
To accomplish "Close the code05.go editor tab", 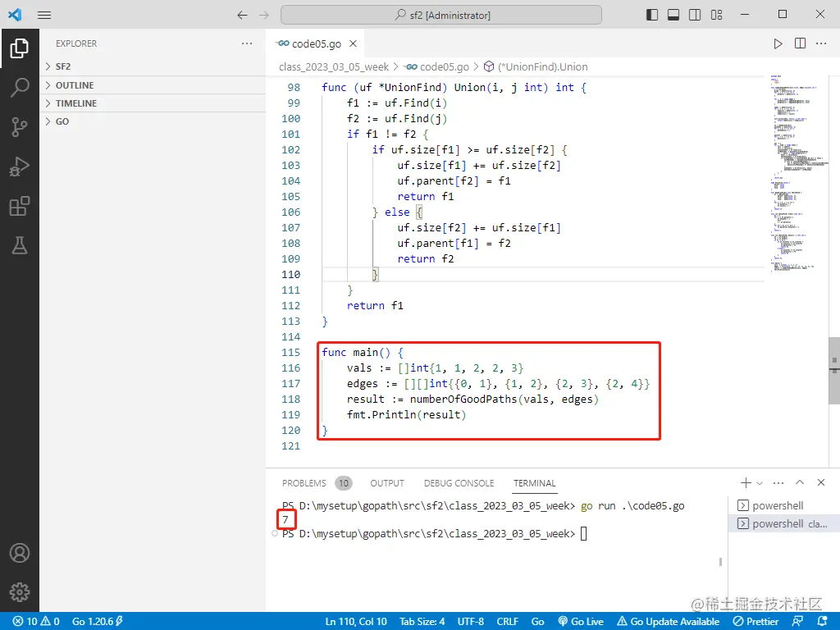I will pos(353,44).
